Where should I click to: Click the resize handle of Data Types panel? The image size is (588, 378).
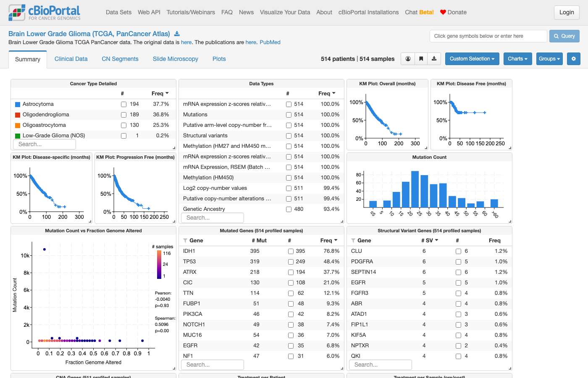[342, 221]
